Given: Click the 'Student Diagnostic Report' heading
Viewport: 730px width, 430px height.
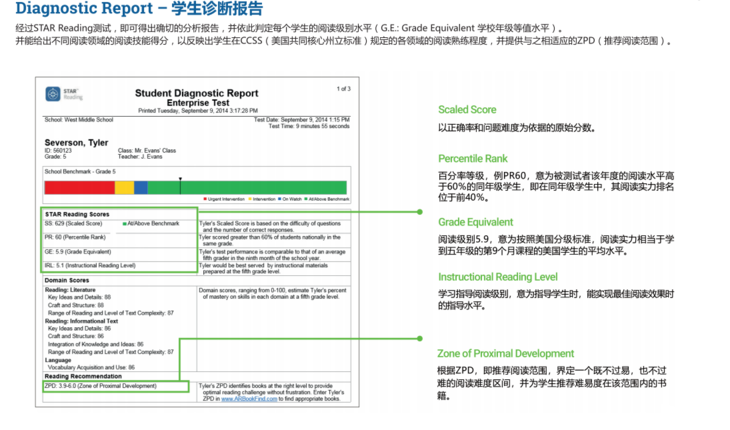Looking at the screenshot, I should coord(196,93).
